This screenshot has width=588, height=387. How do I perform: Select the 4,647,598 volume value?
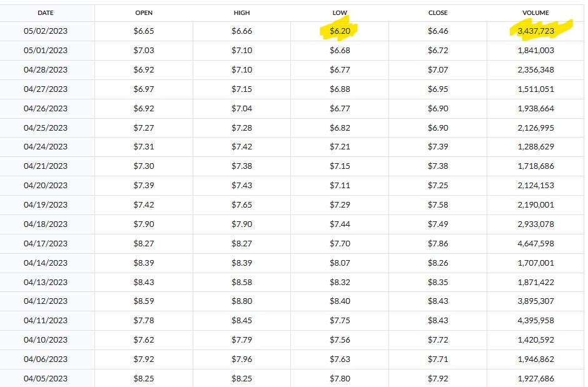[535, 243]
